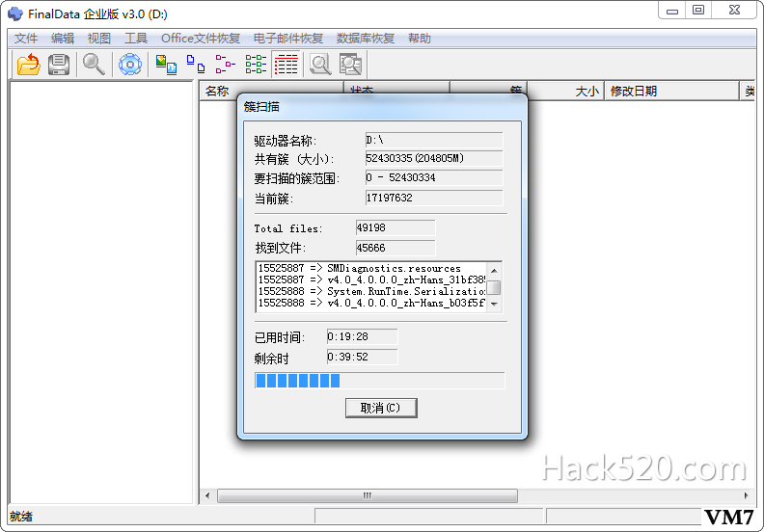This screenshot has width=764, height=532.
Task: Open the 视图 menu
Action: (x=99, y=39)
